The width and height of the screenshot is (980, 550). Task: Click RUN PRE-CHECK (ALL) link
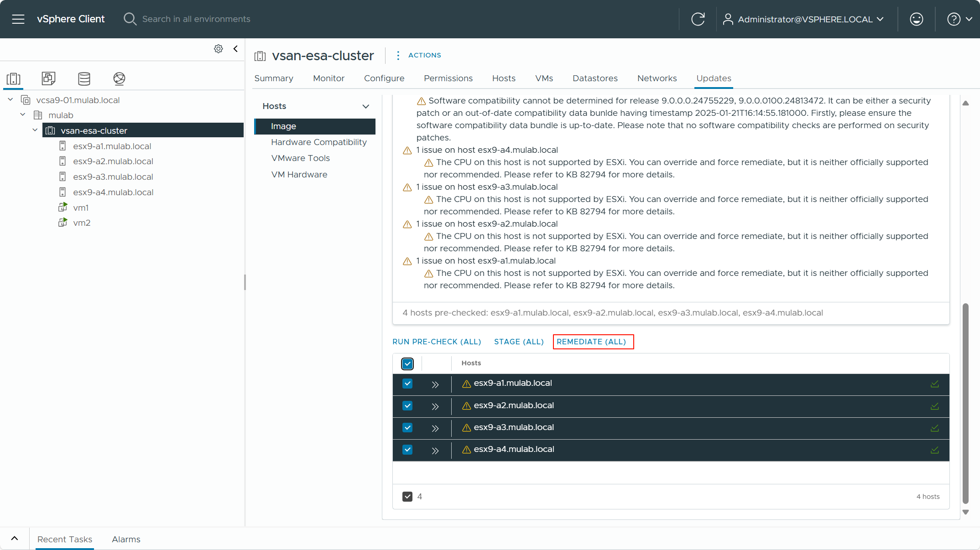[x=437, y=342]
